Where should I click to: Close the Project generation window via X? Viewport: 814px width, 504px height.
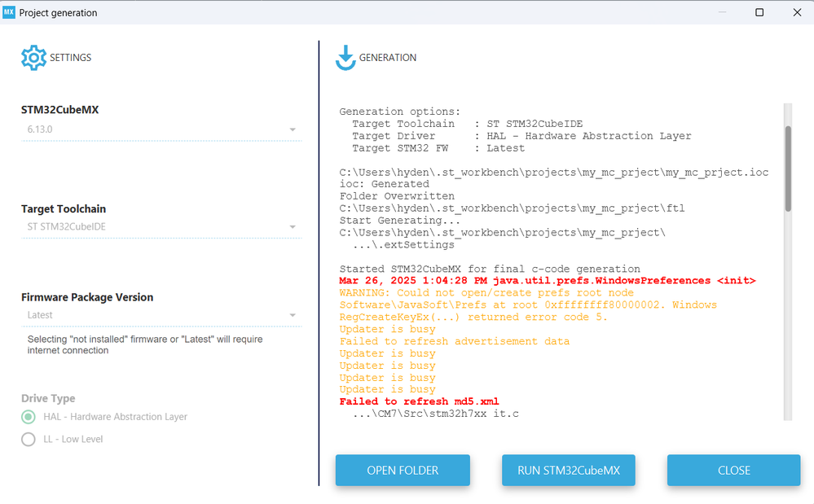798,12
